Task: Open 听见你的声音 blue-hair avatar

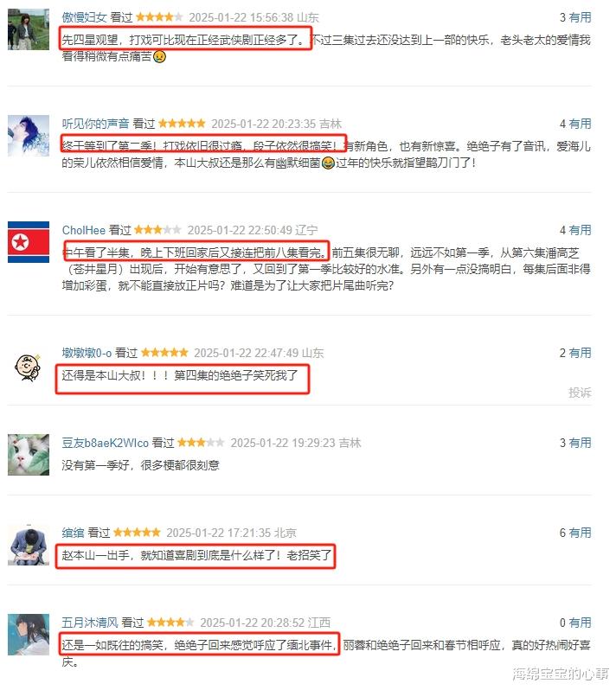Action: 29,136
